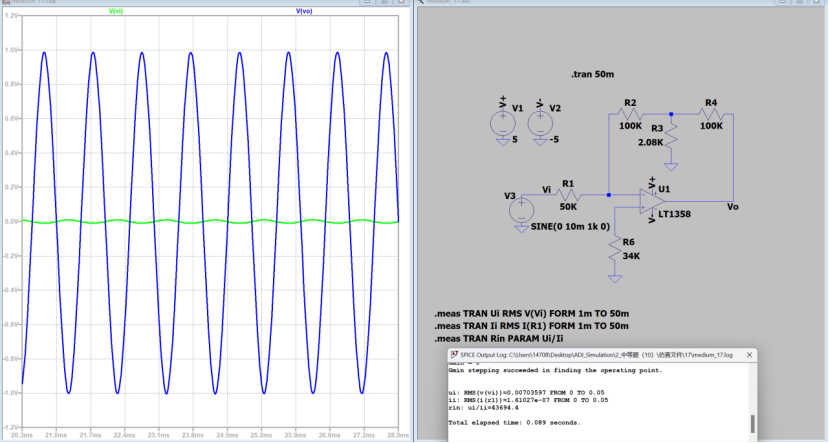Viewport: 829px width, 443px height.
Task: Select resistor R2 symbol in schematic
Action: click(630, 114)
